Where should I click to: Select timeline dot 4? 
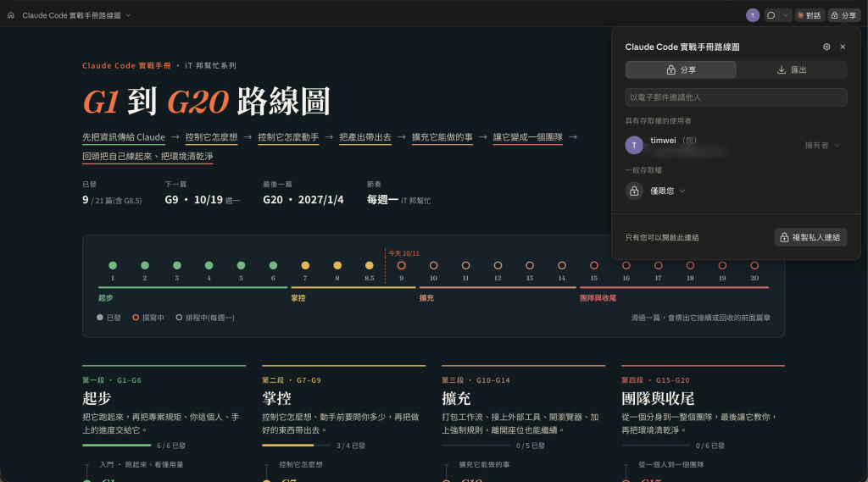pos(209,266)
